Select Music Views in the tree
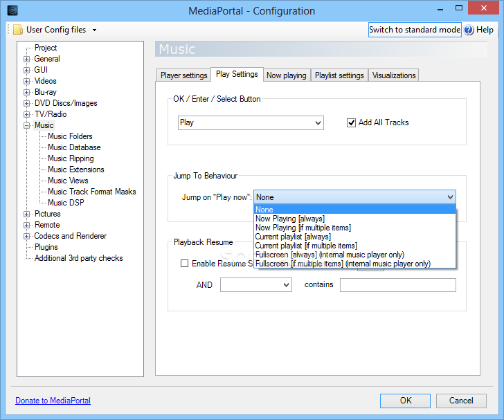The height and width of the screenshot is (420, 504). pos(68,181)
